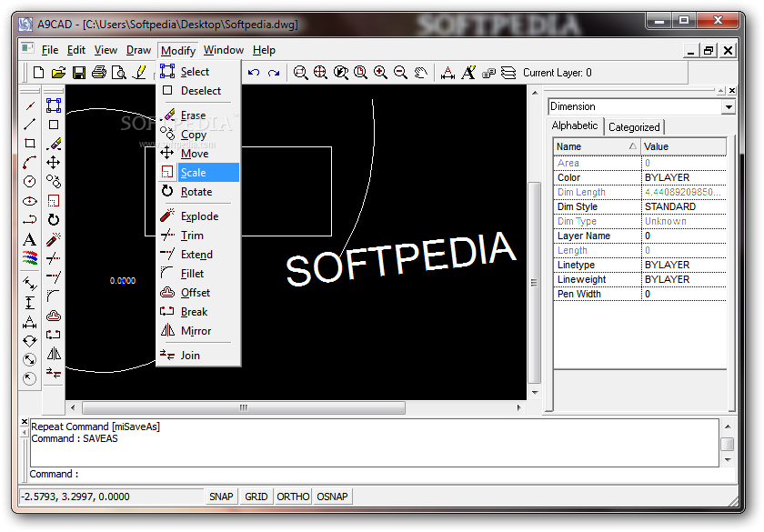Choose Erase in the Modify menu
764x532 pixels.
(199, 115)
